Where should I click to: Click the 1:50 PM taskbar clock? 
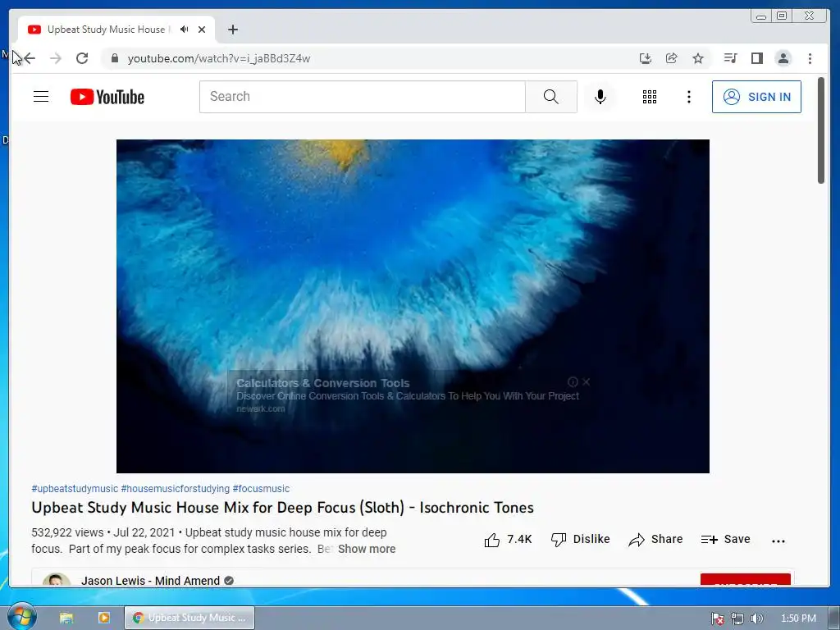798,619
